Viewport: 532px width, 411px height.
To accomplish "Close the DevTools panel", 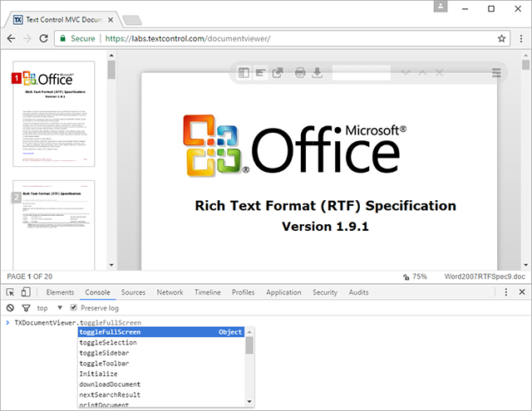I will point(522,291).
